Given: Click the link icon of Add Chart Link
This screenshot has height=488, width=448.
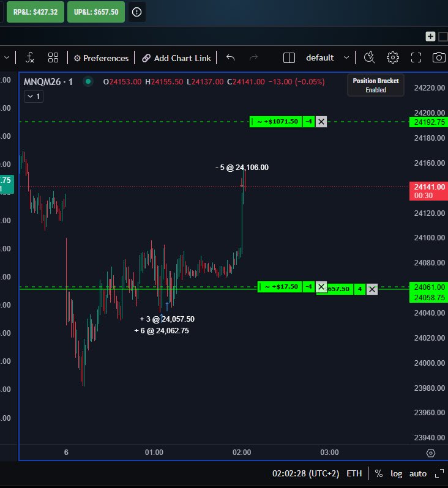Looking at the screenshot, I should pyautogui.click(x=146, y=58).
